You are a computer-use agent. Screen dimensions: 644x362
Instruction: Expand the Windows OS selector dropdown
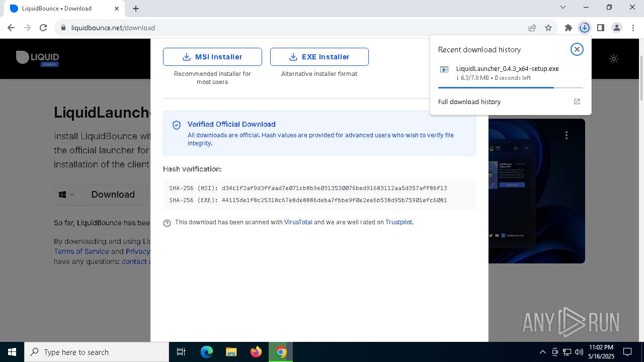(66, 195)
